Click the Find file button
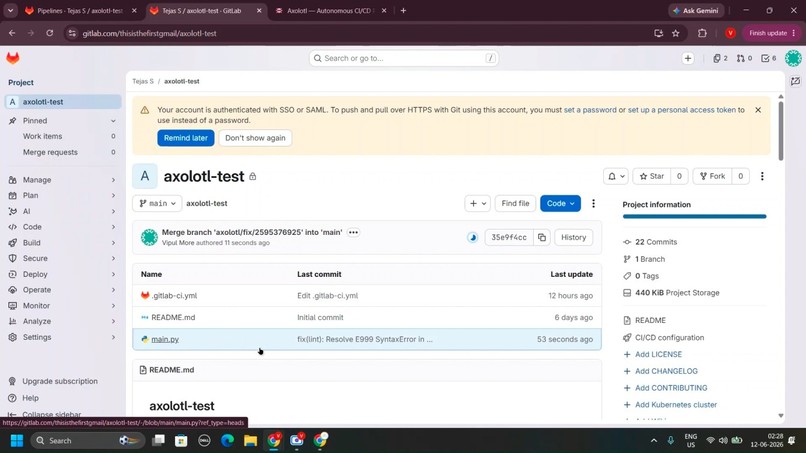 [515, 204]
